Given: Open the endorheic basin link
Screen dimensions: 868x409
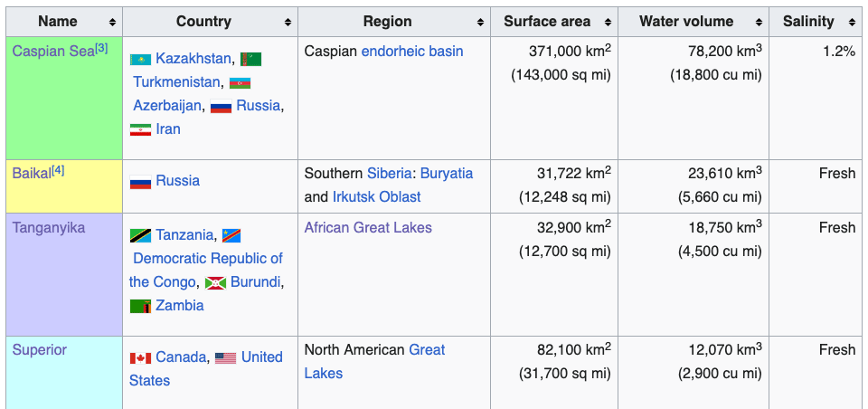Looking at the screenshot, I should [412, 52].
